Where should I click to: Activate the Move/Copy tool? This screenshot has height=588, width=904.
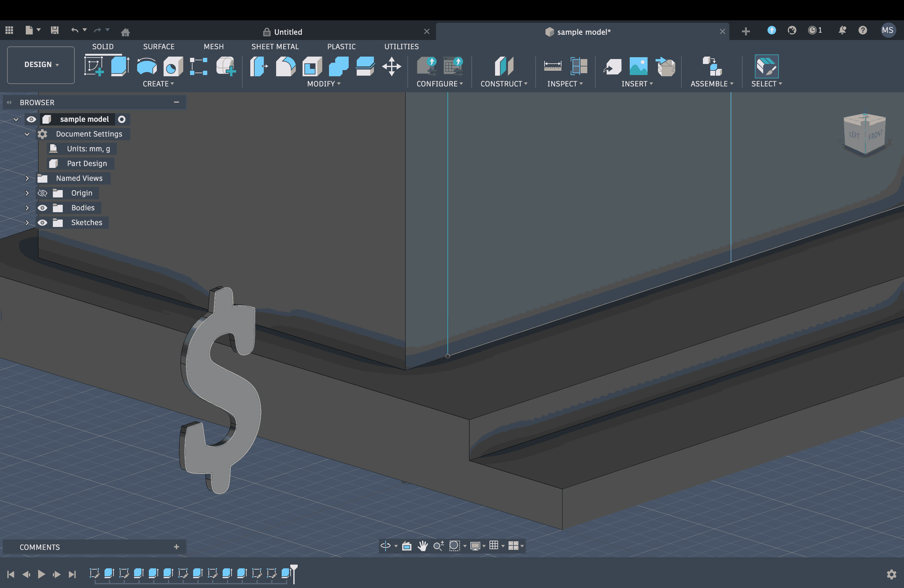392,66
